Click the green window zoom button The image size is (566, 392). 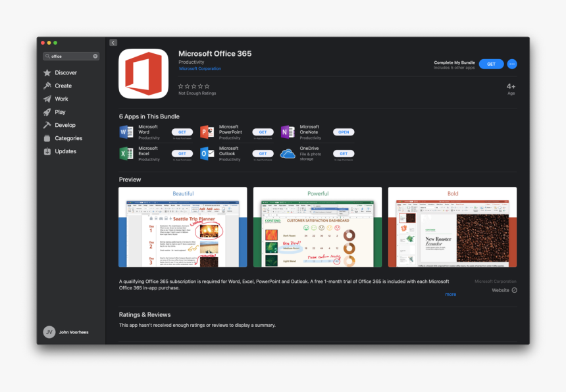point(55,43)
